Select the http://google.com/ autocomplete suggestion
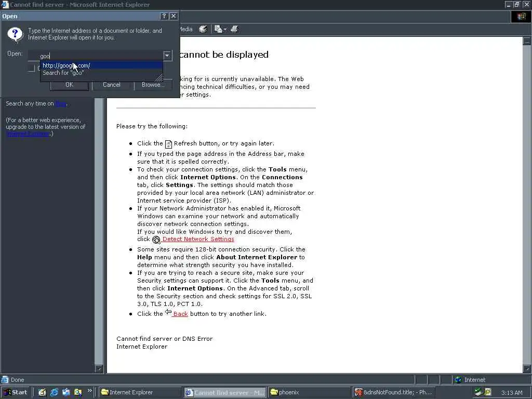The height and width of the screenshot is (399, 532). pos(101,65)
